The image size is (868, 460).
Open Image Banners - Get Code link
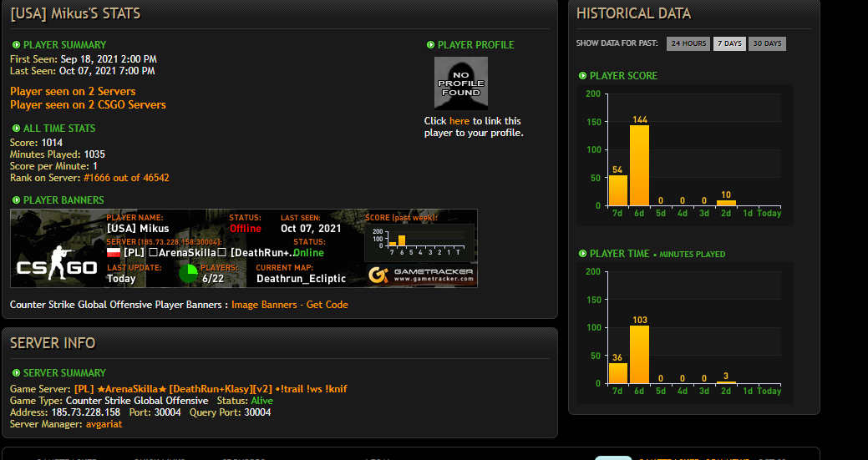[290, 305]
